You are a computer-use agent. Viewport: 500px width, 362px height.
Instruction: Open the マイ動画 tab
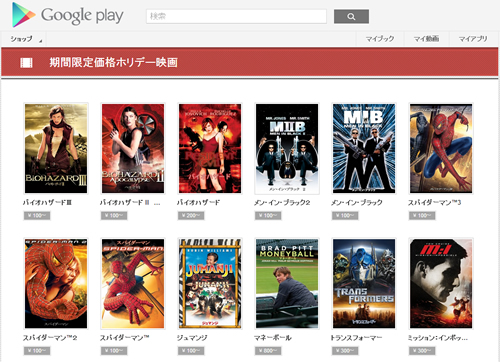(426, 39)
